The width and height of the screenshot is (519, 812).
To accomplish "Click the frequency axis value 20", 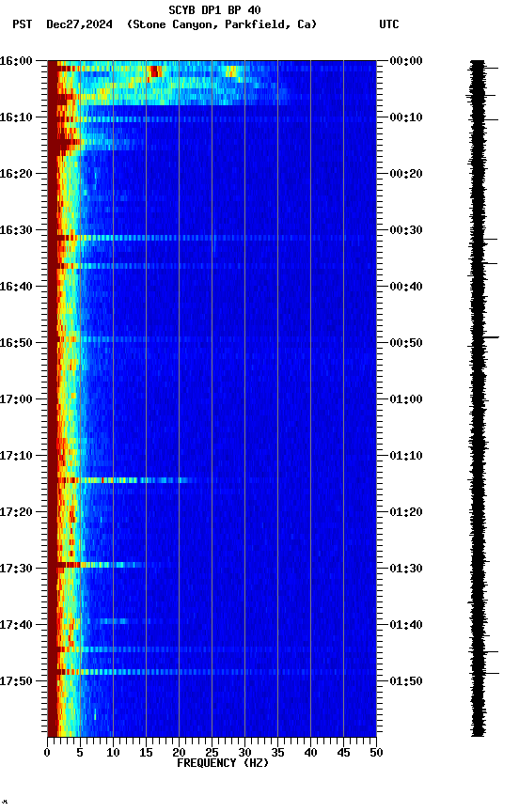I will [x=179, y=753].
